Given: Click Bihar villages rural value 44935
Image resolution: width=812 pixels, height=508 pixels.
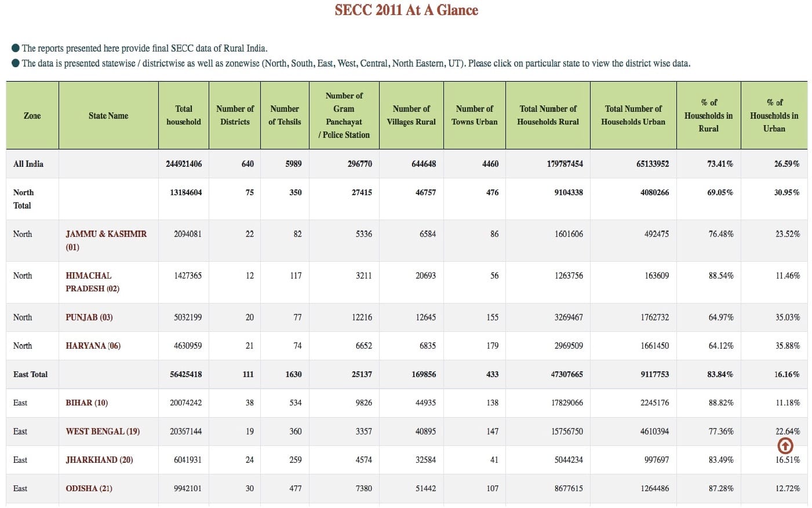Looking at the screenshot, I should pyautogui.click(x=425, y=403).
